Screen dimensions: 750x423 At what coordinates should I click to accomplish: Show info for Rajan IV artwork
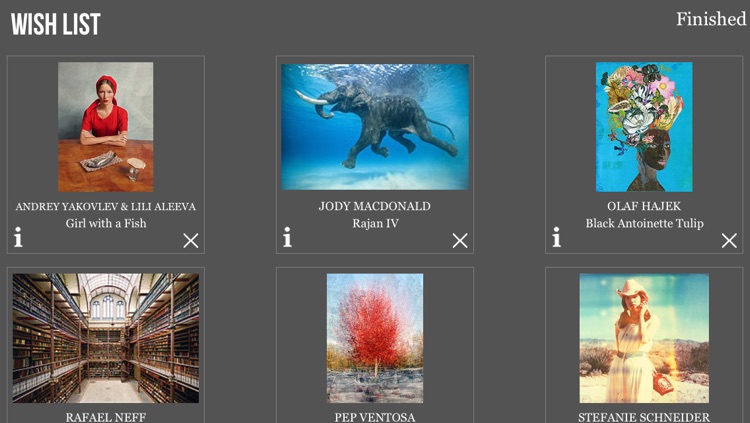click(x=288, y=238)
